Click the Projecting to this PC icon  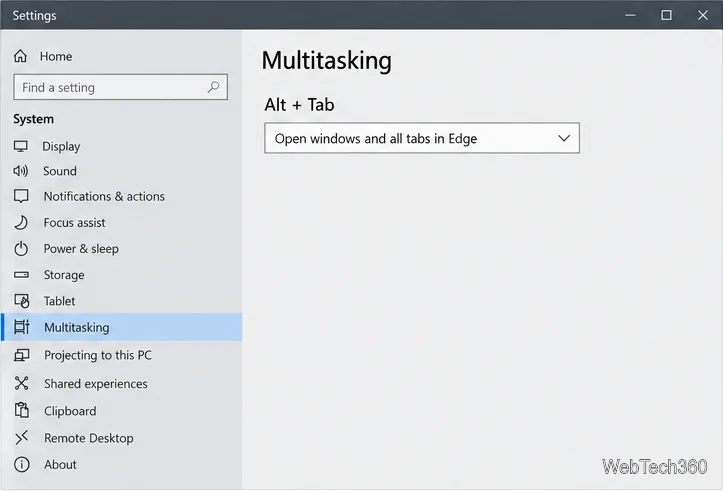[22, 355]
